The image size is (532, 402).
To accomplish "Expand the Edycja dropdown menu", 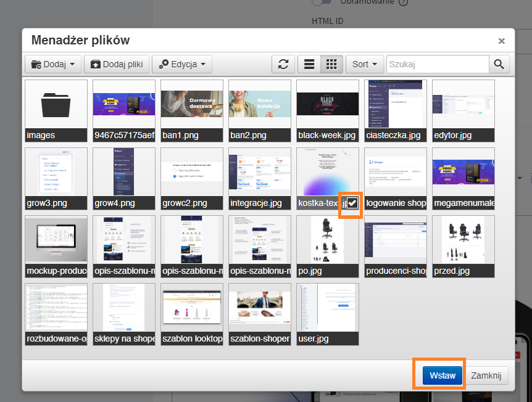I will 182,64.
